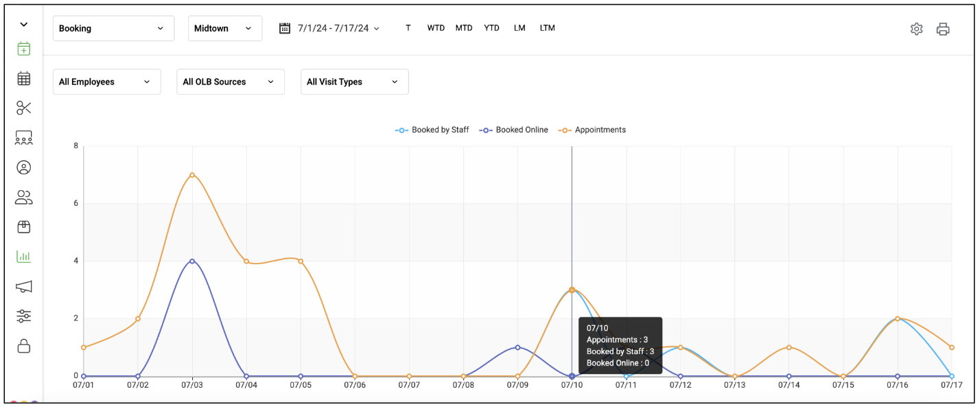This screenshot has width=980, height=409.
Task: Select the scissors services icon
Action: [x=23, y=108]
